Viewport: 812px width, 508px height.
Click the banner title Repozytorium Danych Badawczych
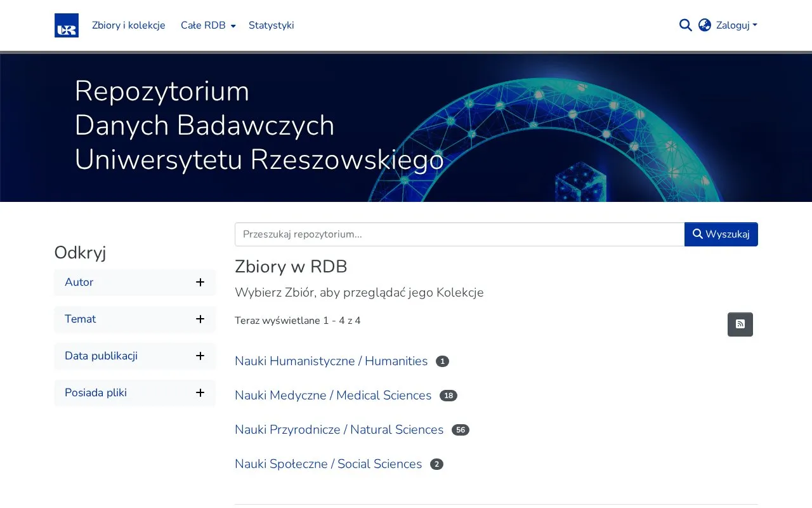click(259, 126)
